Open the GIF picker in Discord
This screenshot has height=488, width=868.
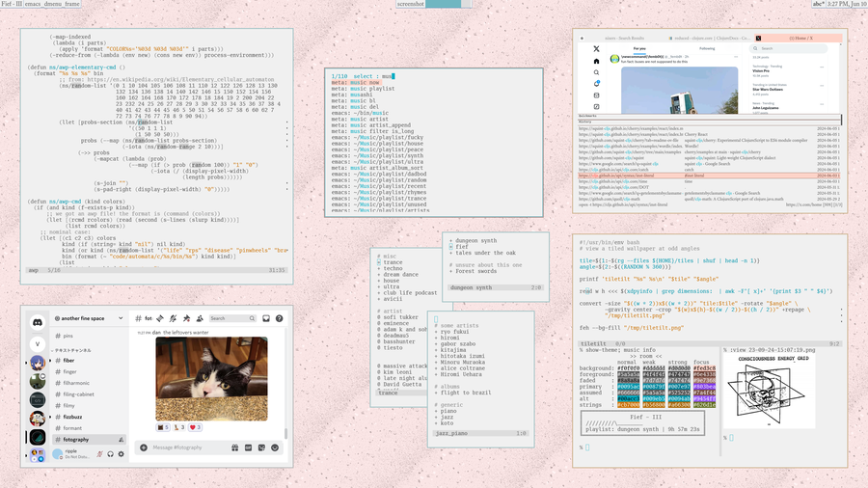pyautogui.click(x=248, y=447)
